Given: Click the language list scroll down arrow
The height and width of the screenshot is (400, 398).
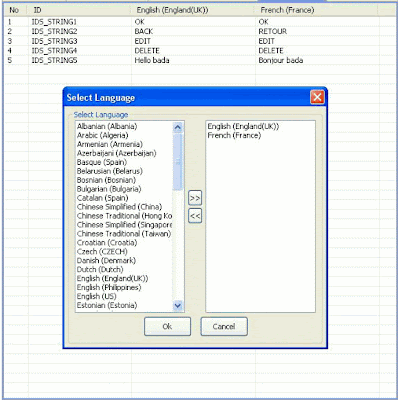Looking at the screenshot, I should click(x=178, y=305).
